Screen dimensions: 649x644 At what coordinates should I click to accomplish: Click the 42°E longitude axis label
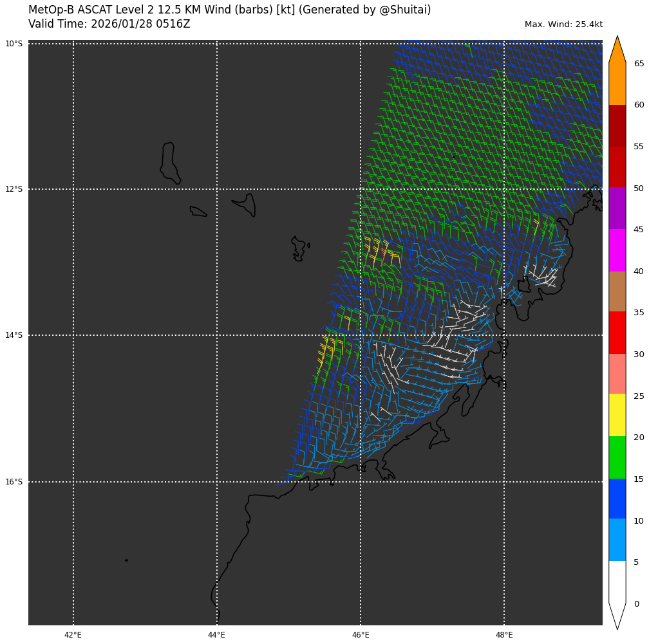coord(73,635)
